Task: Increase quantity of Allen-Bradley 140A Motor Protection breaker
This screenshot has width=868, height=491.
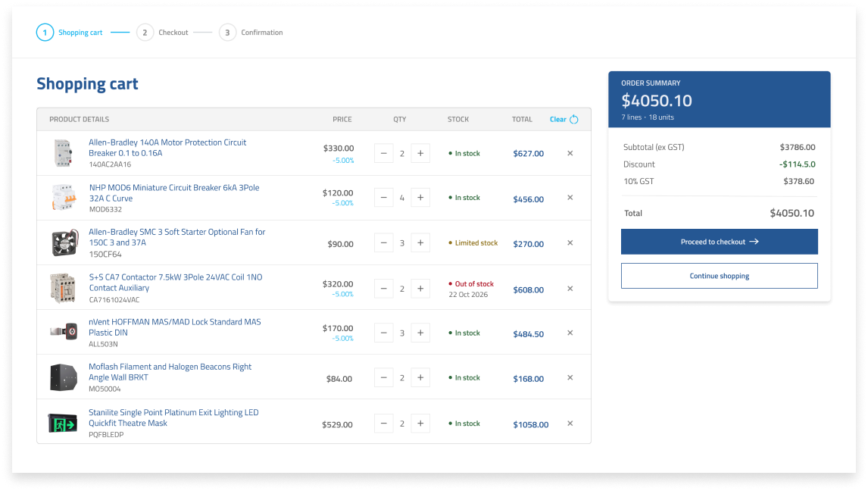Action: click(x=420, y=153)
